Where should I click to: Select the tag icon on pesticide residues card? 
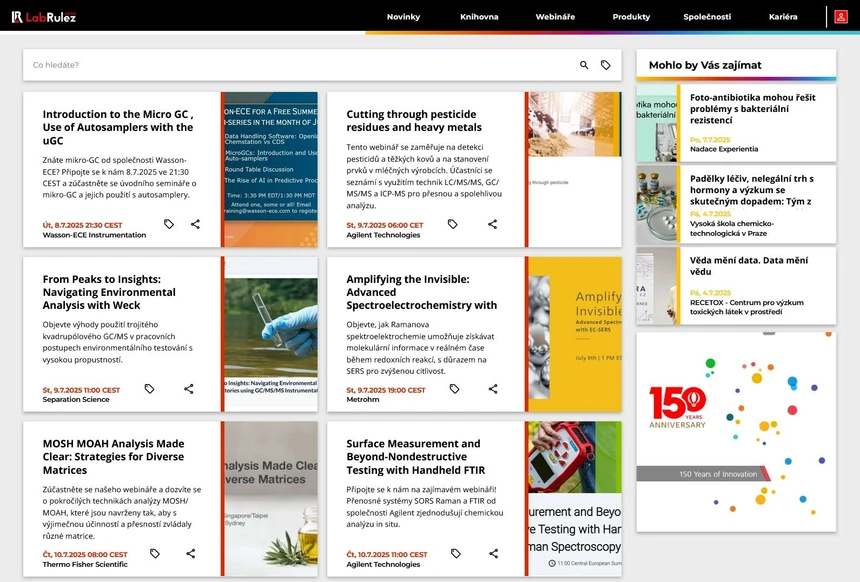click(x=454, y=223)
